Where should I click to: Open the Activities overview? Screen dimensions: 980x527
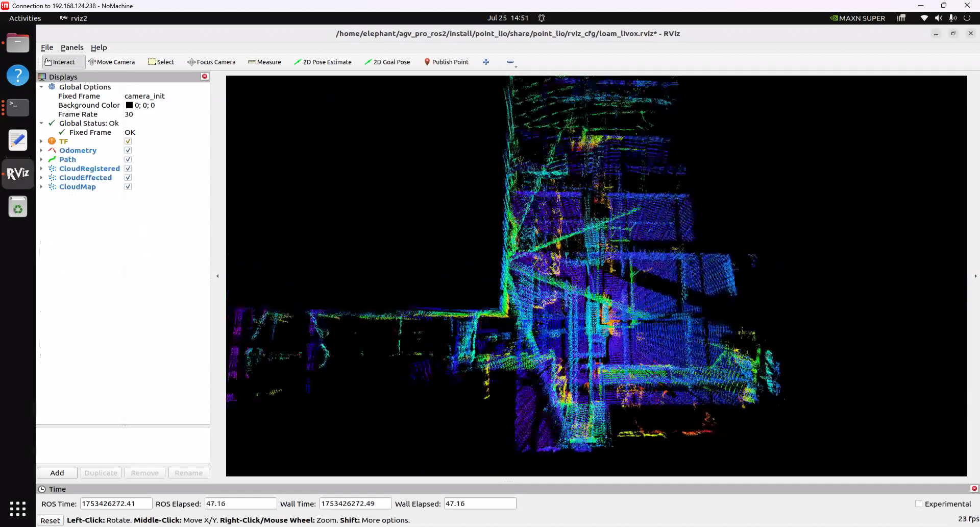[25, 18]
